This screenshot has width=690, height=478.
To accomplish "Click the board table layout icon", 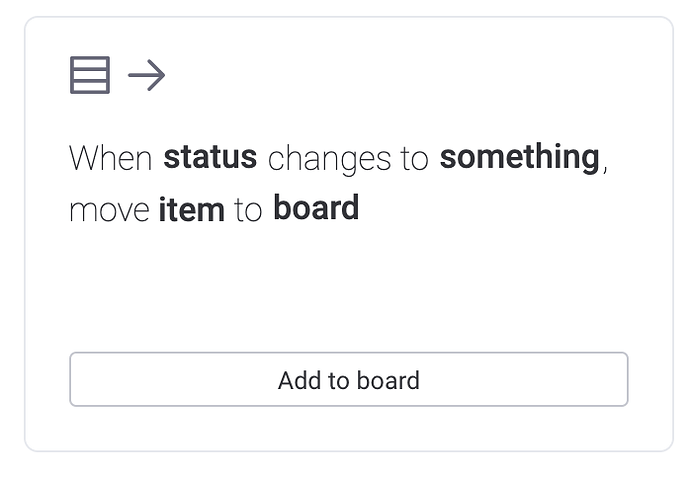I will (x=90, y=75).
